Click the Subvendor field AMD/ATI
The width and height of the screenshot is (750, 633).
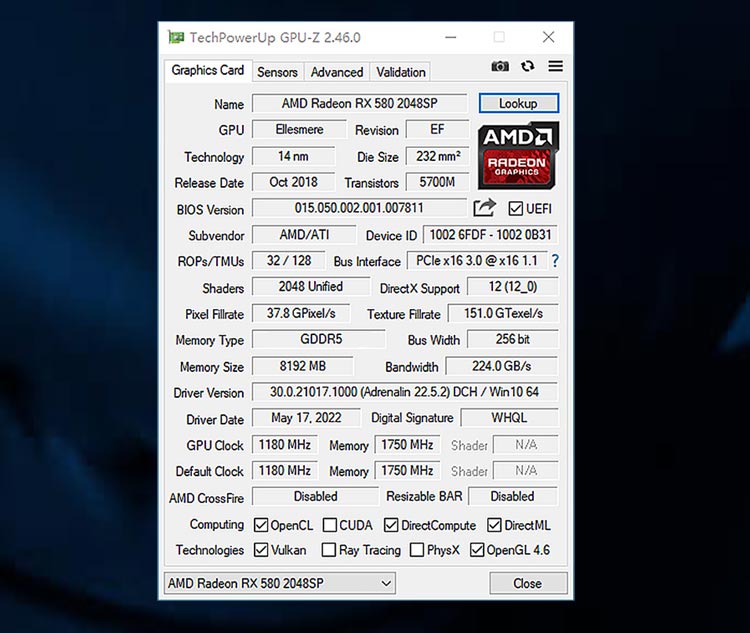[x=304, y=235]
